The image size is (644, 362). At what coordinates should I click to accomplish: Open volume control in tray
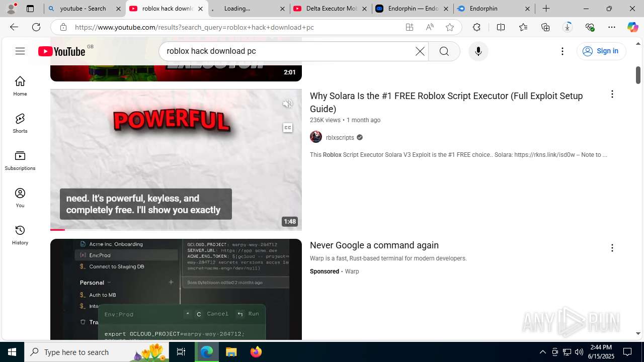(x=579, y=352)
